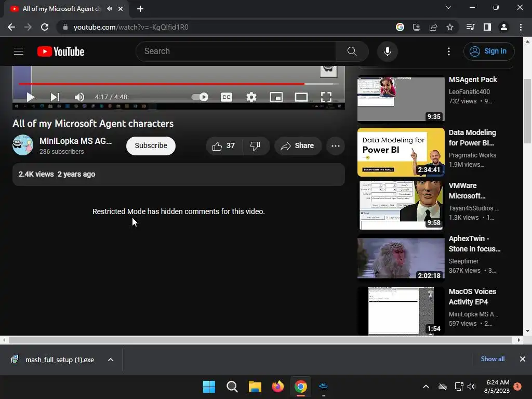Share the video
The image size is (532, 399).
[x=298, y=146]
